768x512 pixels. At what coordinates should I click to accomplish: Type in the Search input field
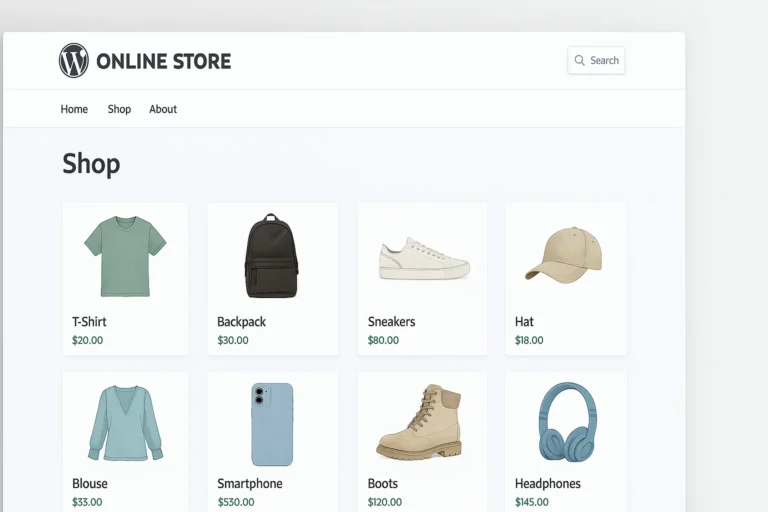pos(604,61)
